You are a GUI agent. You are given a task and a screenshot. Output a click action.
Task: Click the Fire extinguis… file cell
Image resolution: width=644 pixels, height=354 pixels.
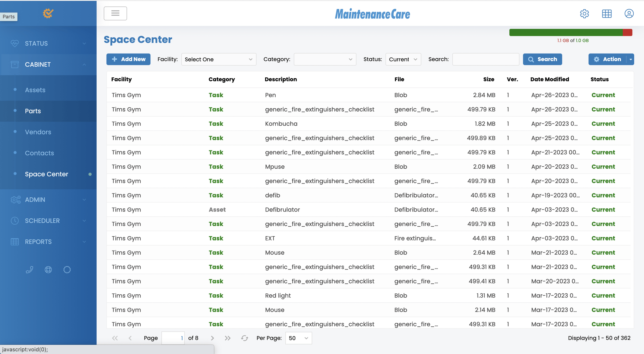coord(415,238)
